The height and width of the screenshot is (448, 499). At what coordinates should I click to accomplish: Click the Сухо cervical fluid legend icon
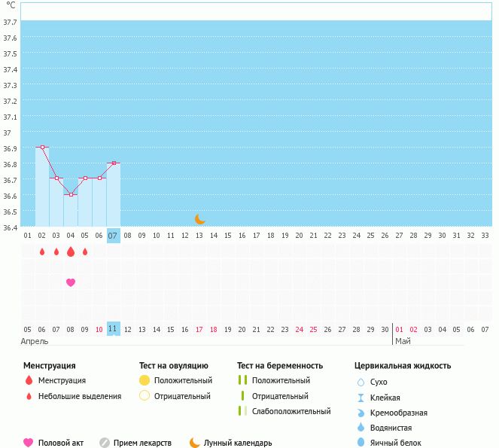(x=360, y=382)
